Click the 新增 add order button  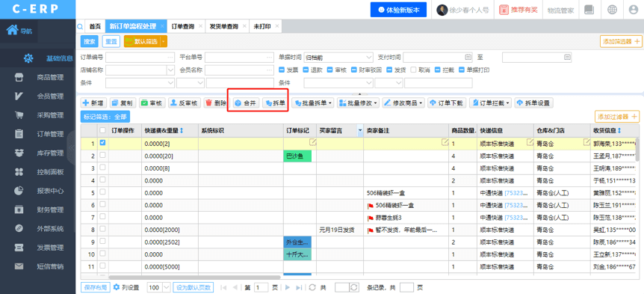click(x=93, y=102)
